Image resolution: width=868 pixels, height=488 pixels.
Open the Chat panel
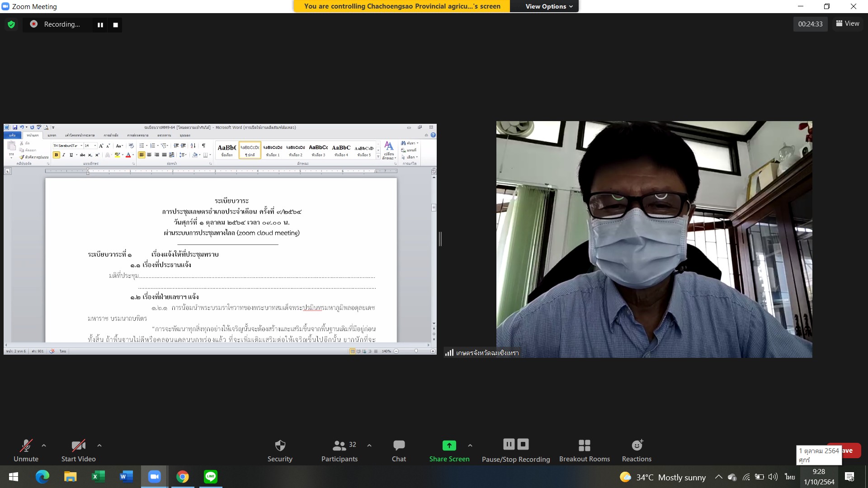coord(399,451)
